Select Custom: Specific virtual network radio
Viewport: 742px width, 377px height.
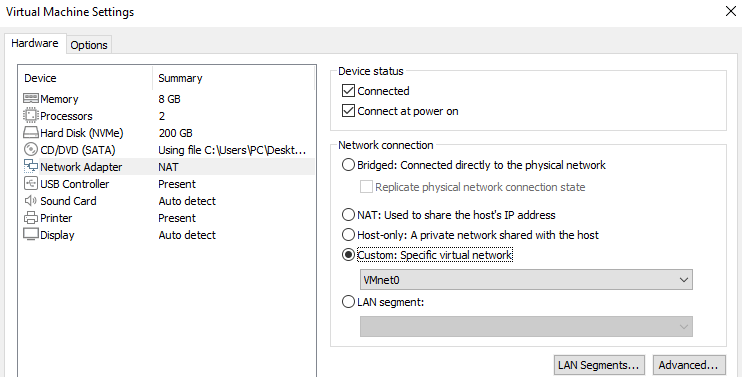348,255
